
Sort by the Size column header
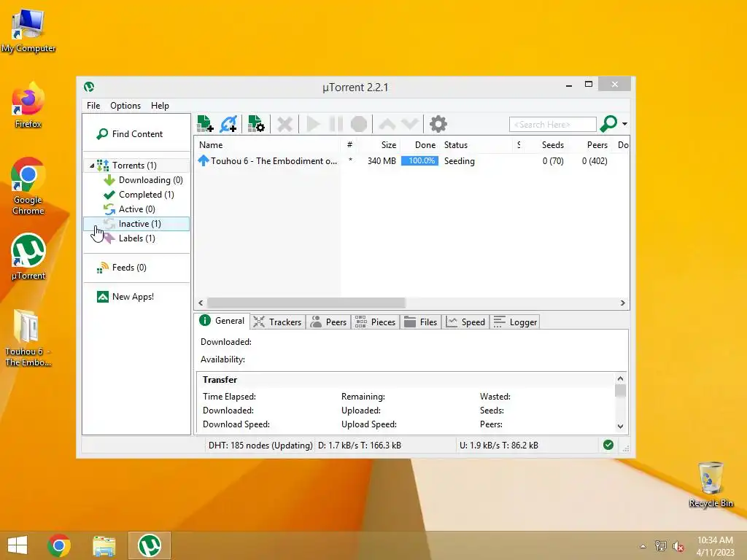click(x=379, y=145)
